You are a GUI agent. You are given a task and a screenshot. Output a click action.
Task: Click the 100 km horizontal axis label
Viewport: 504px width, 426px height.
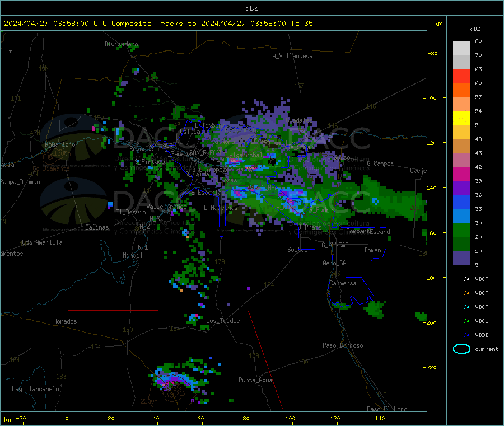[290, 418]
